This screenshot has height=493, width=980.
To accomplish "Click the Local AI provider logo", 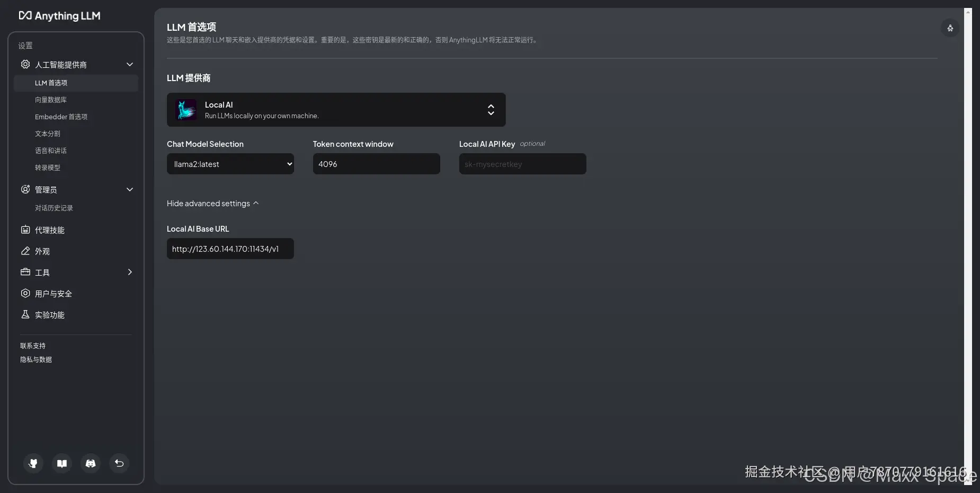I will [x=186, y=110].
